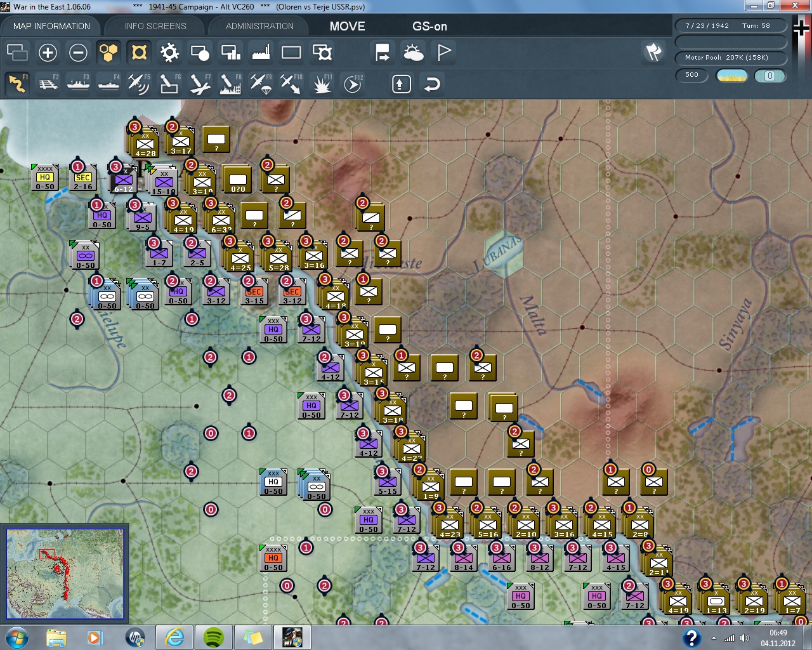Click the flag-with-arrow icon
The image size is (812, 650).
click(383, 53)
